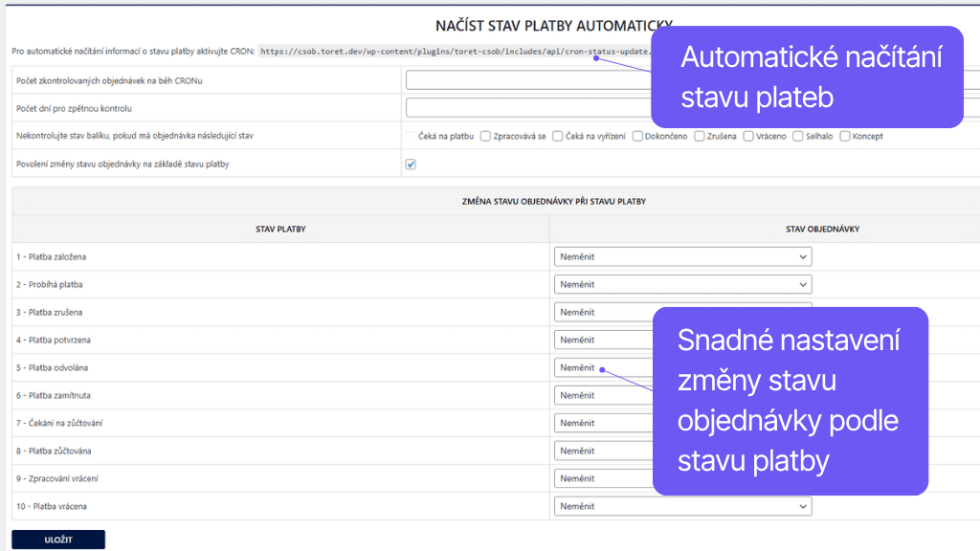Image resolution: width=980 pixels, height=551 pixels.
Task: Click the CRON status update URL
Action: click(x=455, y=52)
